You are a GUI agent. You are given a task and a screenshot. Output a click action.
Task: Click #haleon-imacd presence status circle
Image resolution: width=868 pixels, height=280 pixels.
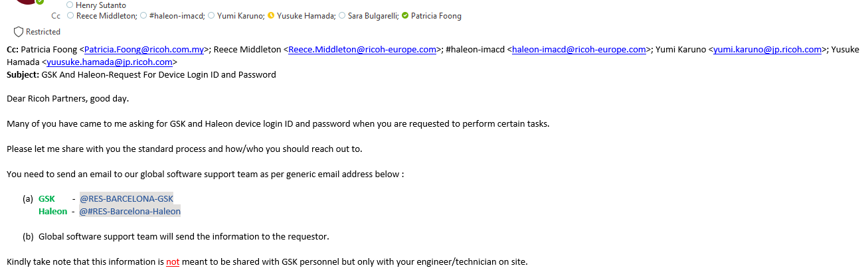(144, 16)
